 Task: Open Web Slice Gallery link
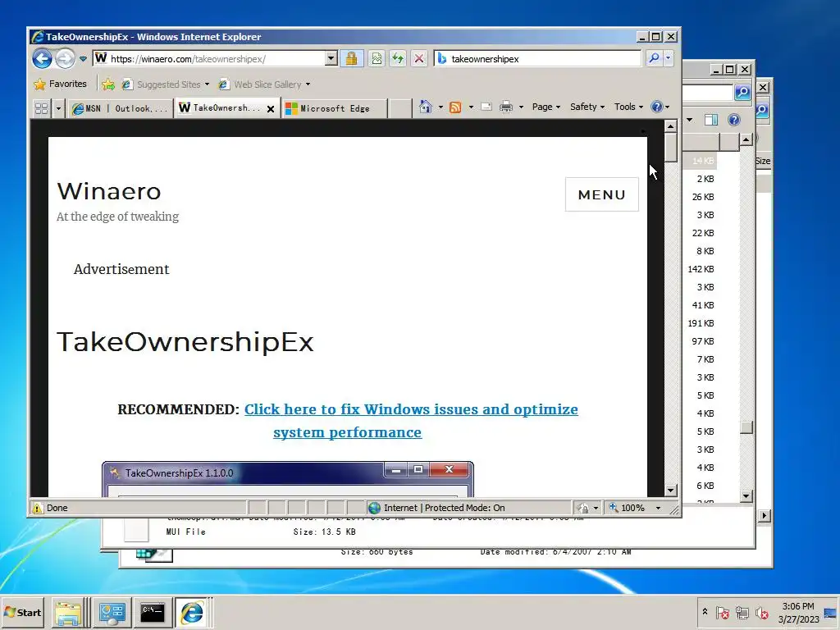click(264, 84)
